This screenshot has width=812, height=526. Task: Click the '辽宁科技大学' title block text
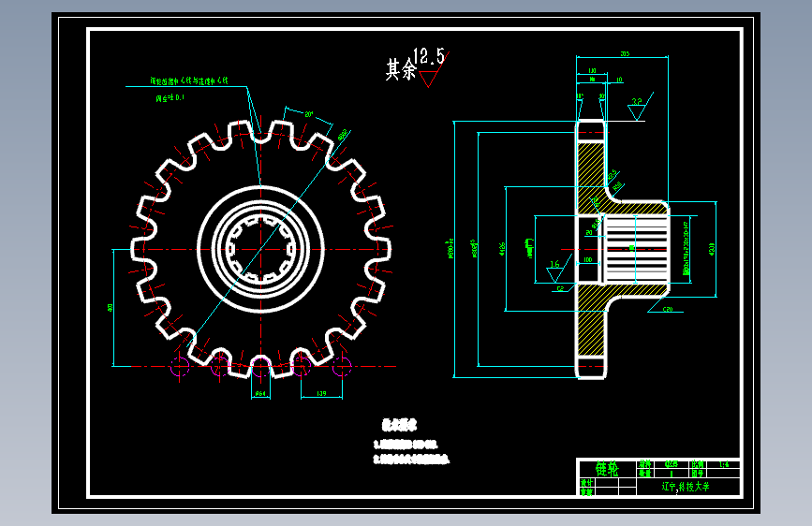pyautogui.click(x=686, y=487)
